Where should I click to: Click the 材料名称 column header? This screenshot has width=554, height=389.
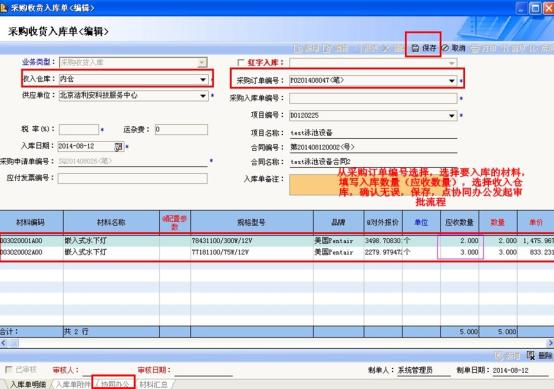(x=111, y=222)
